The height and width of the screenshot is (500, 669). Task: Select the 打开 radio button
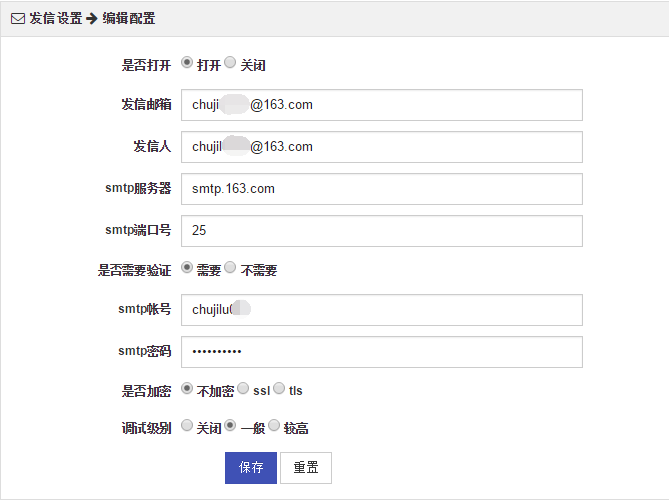coord(187,63)
